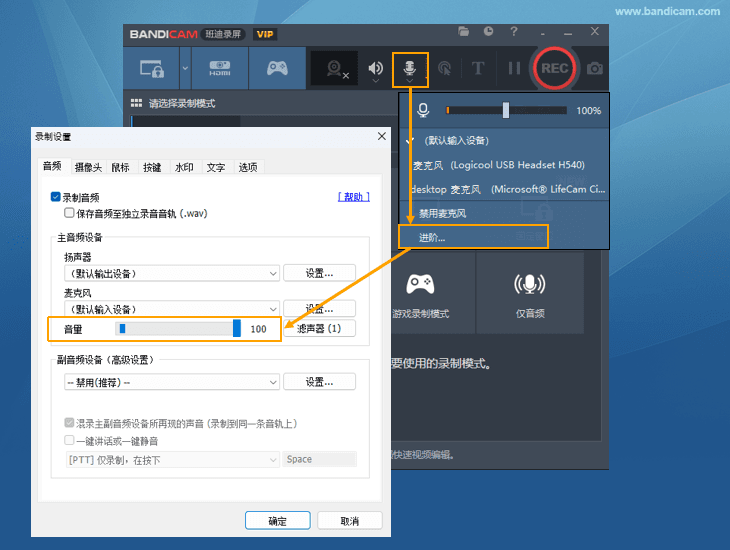Switch to the 鼠标 tab
Screen dimensions: 730x550
coord(121,167)
